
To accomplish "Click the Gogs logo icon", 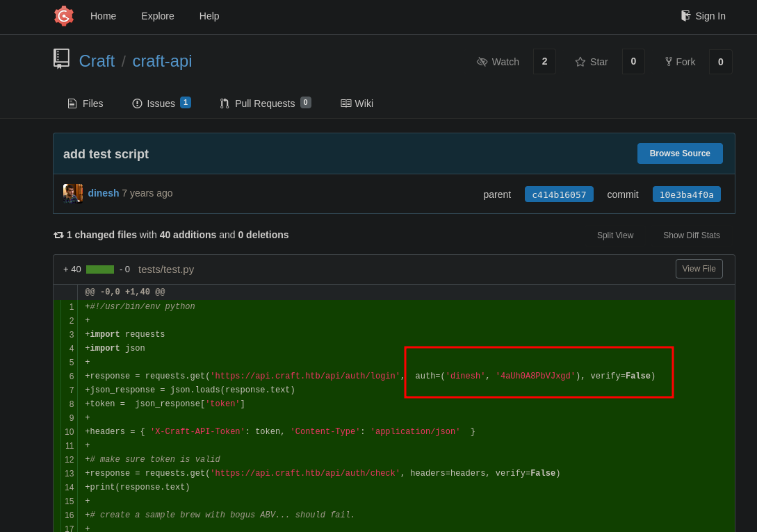I will [x=64, y=16].
